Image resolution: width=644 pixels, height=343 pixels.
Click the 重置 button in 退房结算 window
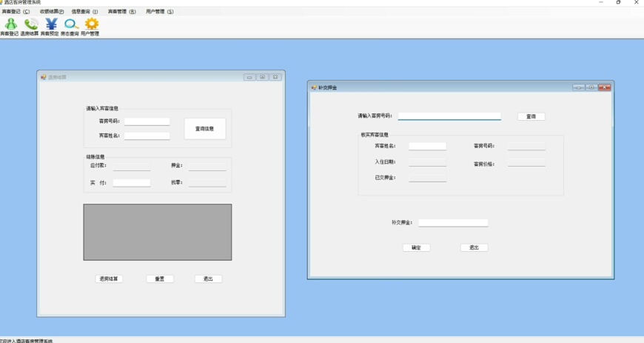tap(160, 279)
